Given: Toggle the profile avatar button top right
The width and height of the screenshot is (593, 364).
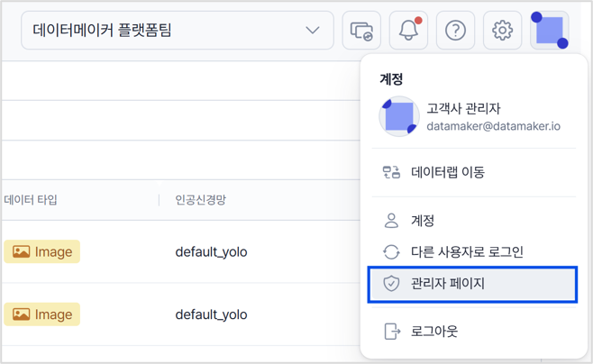Looking at the screenshot, I should pos(550,31).
